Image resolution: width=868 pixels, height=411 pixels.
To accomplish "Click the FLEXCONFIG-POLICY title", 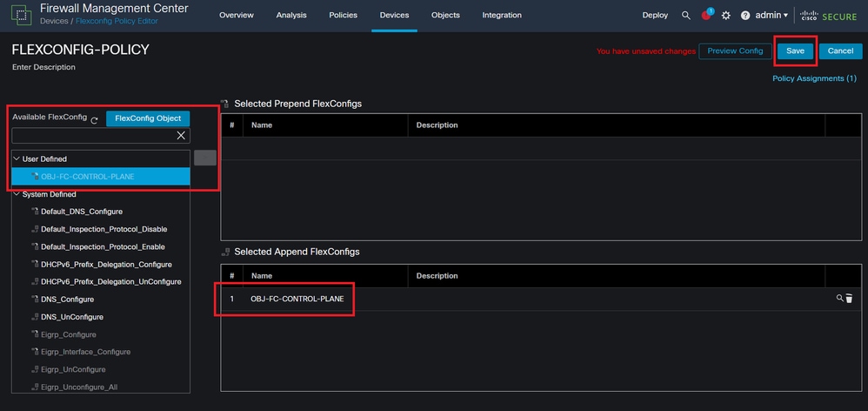I will (80, 50).
